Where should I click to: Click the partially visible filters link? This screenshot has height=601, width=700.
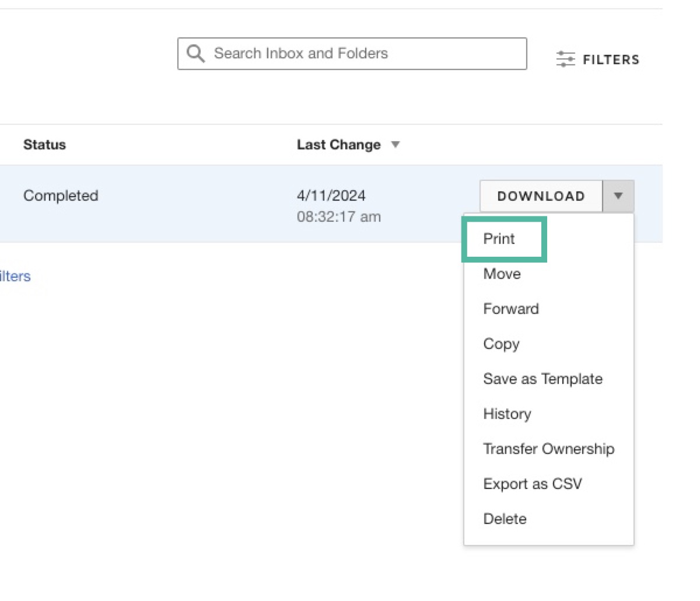point(15,276)
